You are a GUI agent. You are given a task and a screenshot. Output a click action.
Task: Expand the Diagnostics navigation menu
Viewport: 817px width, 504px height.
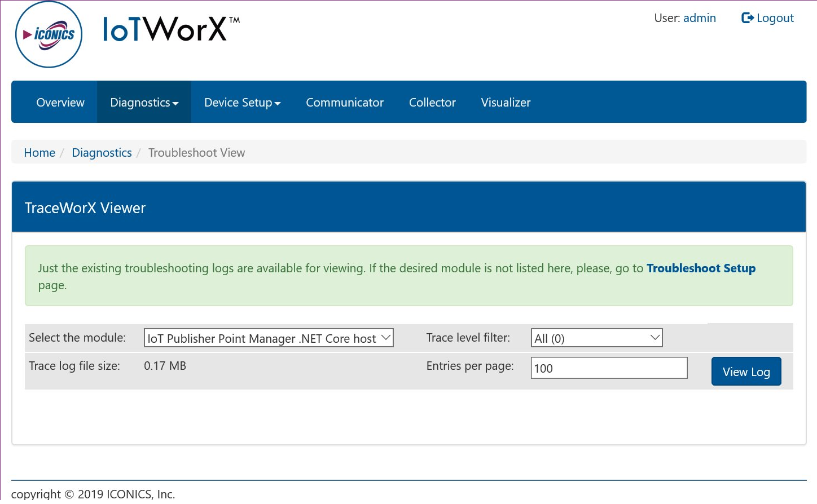coord(144,103)
